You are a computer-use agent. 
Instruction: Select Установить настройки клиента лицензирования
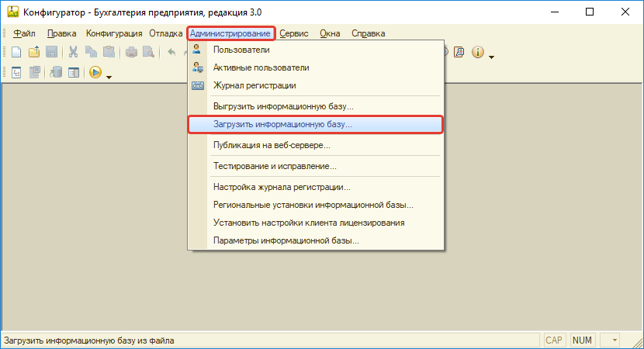click(316, 223)
